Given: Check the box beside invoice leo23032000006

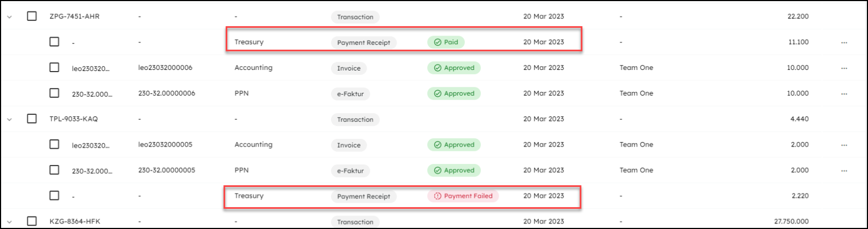Looking at the screenshot, I should pyautogui.click(x=54, y=67).
